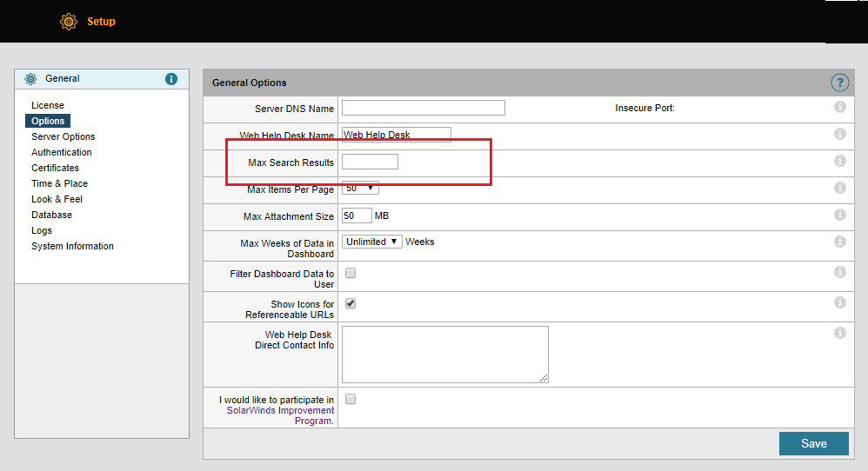868x471 pixels.
Task: Click the Insecure Port label
Action: [644, 108]
